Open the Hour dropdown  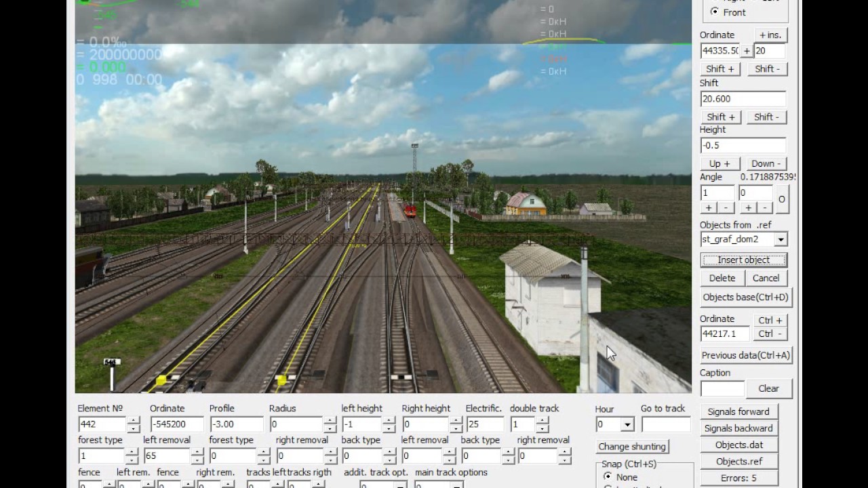click(627, 425)
